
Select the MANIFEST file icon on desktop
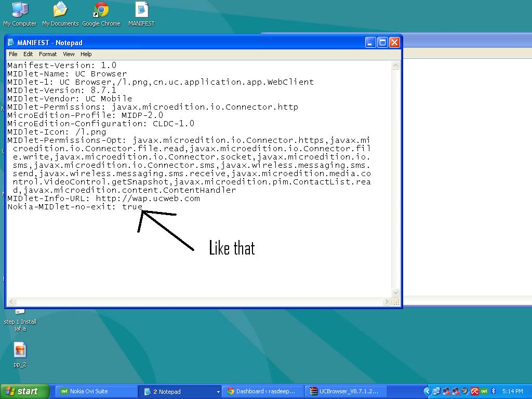(x=141, y=14)
